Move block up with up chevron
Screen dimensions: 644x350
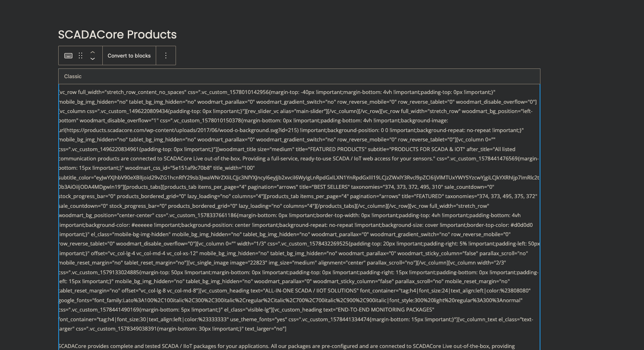click(x=93, y=52)
